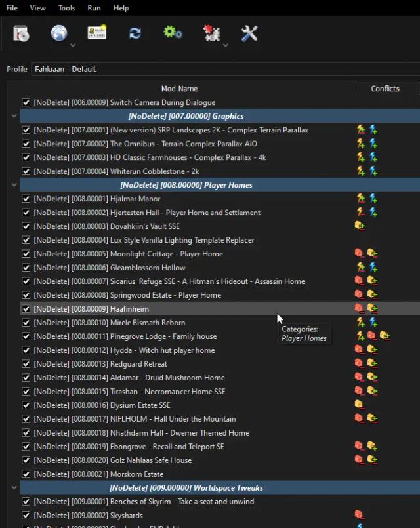Open the Help menu
The height and width of the screenshot is (528, 420).
[121, 8]
